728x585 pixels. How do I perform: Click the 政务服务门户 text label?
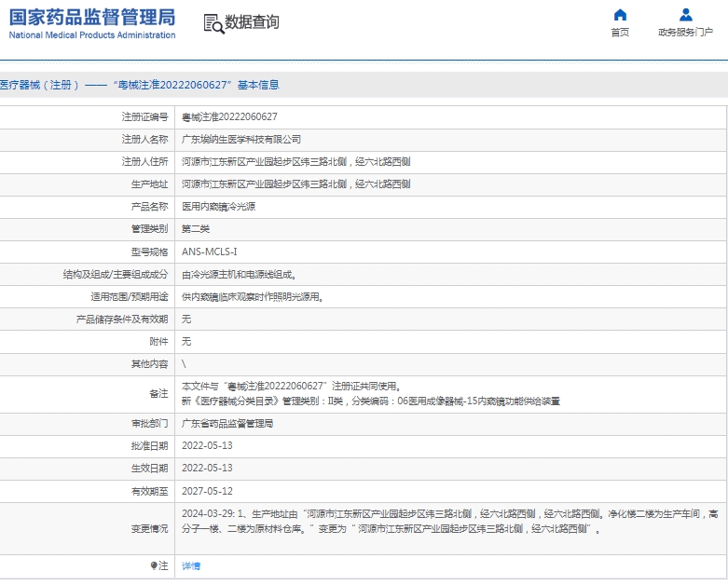[685, 32]
